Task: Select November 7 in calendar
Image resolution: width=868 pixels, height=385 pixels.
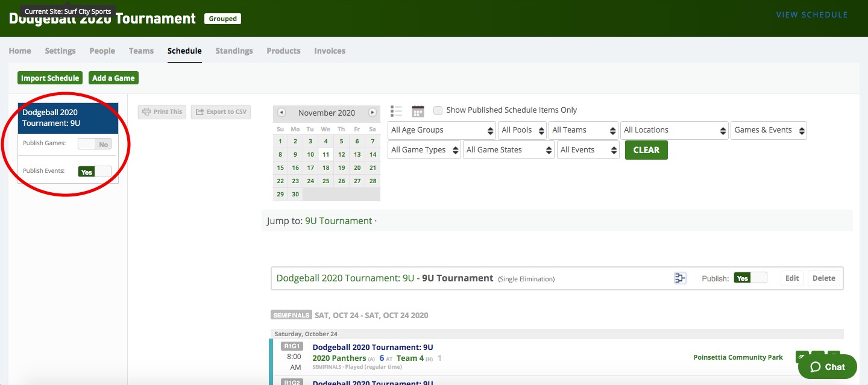Action: coord(373,142)
